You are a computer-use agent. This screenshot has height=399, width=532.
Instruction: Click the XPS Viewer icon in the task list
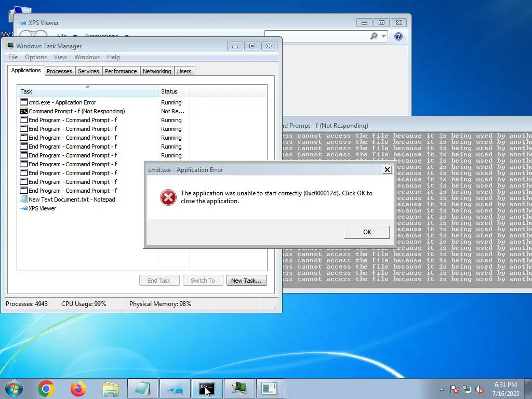click(24, 208)
